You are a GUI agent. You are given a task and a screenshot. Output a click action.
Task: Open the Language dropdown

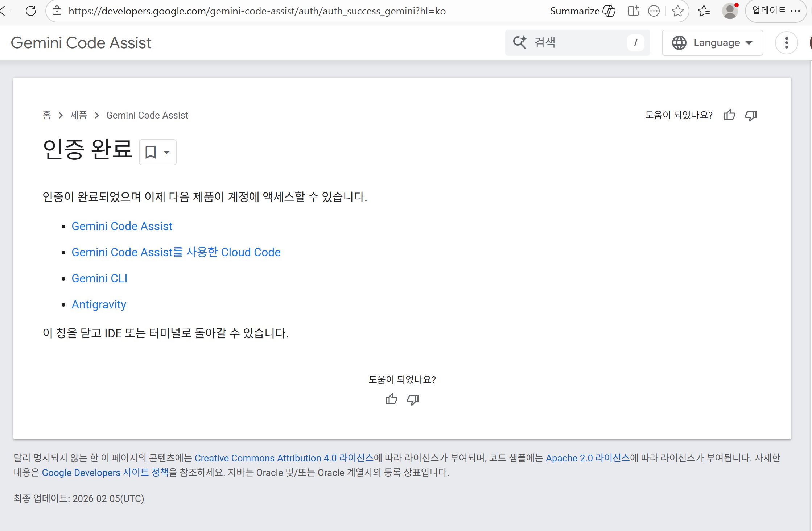click(x=712, y=43)
